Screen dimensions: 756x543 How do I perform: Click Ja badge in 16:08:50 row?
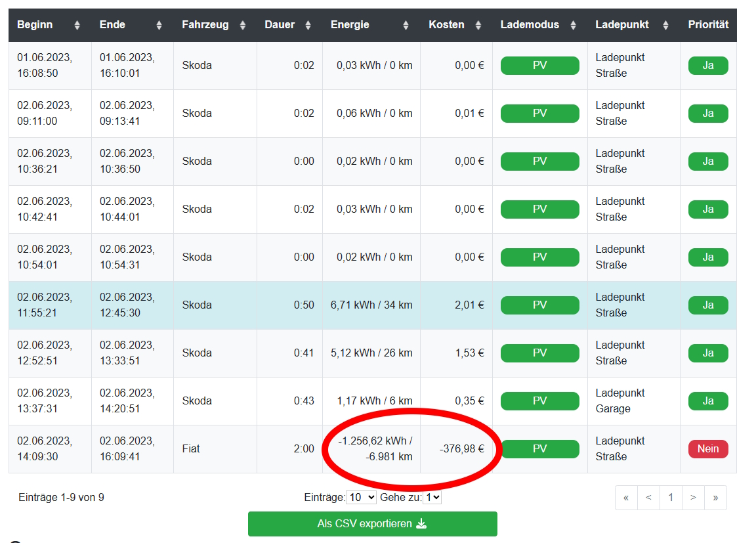708,66
